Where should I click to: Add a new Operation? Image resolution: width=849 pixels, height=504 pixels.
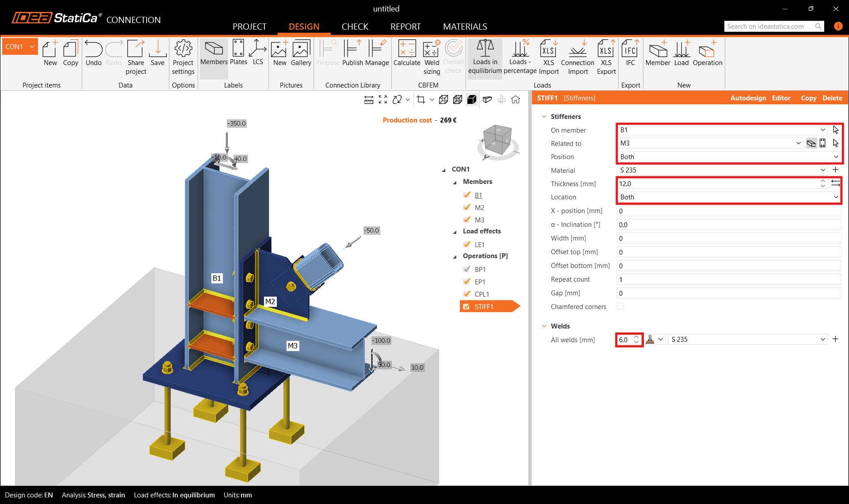707,53
